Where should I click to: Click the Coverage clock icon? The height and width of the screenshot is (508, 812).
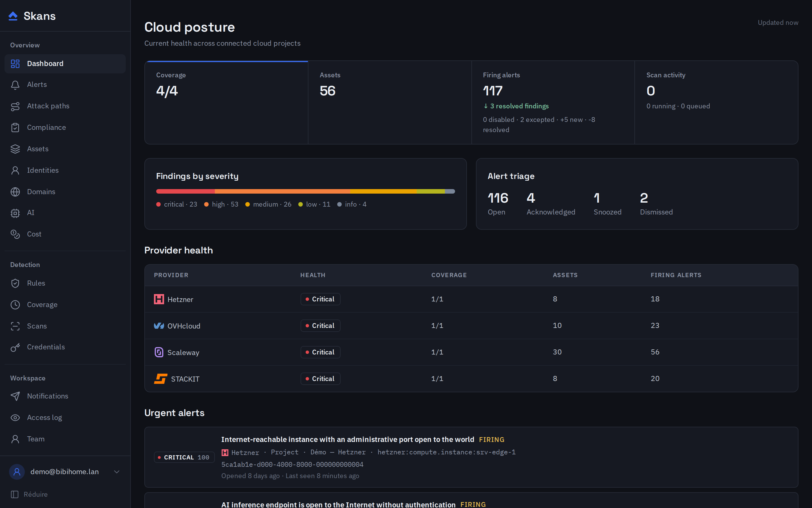(15, 305)
